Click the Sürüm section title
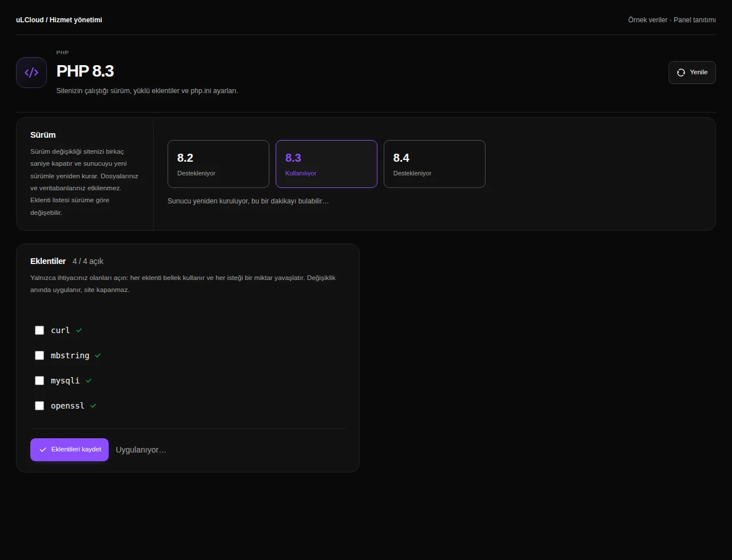The image size is (732, 560). [x=43, y=135]
